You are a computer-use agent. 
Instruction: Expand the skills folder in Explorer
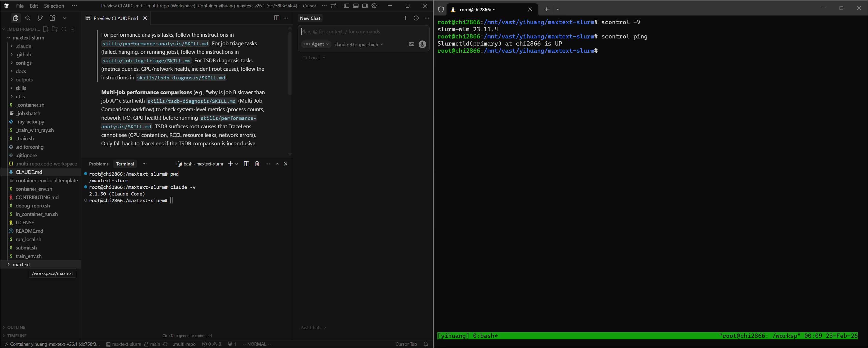point(21,88)
